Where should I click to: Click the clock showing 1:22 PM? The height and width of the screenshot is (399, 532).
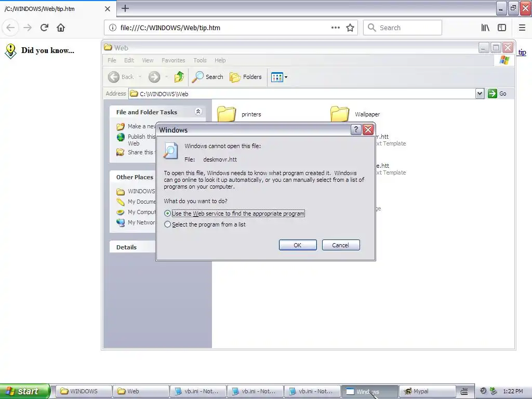pyautogui.click(x=513, y=391)
